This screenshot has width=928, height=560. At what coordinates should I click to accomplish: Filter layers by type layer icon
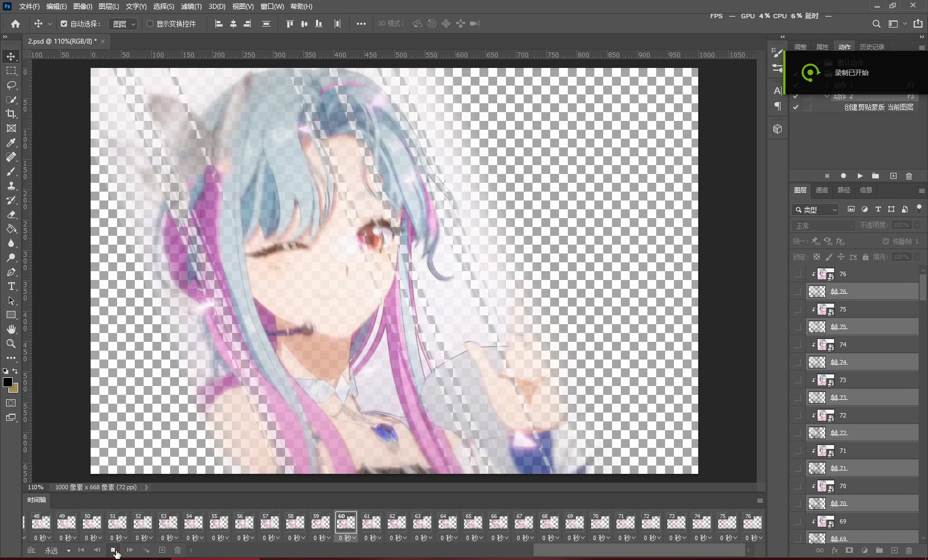tap(878, 209)
